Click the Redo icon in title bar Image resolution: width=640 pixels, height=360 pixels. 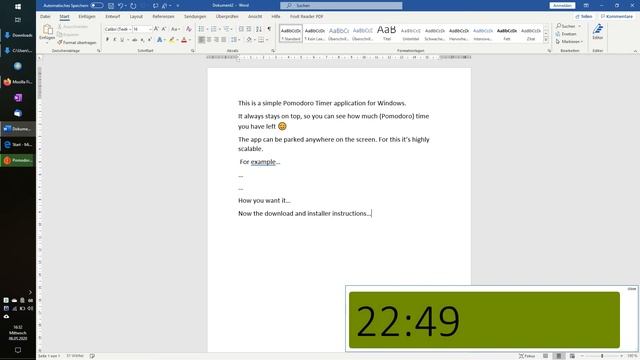point(133,6)
